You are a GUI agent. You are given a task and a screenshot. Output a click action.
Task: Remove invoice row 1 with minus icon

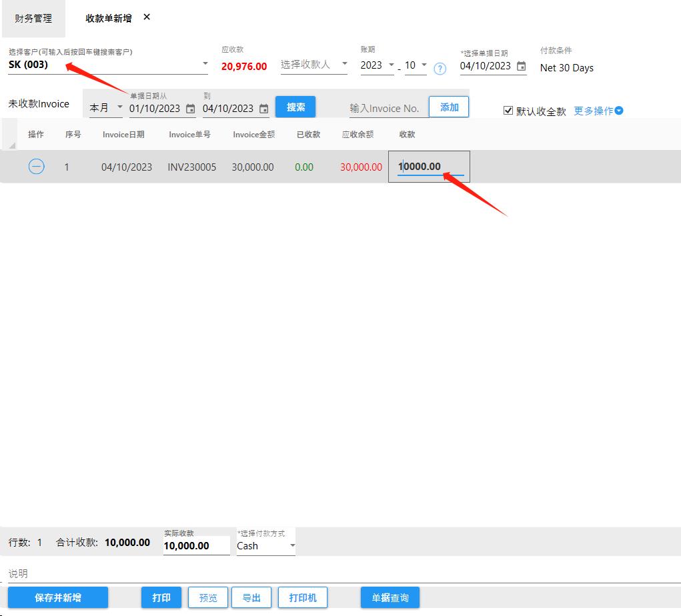point(37,167)
